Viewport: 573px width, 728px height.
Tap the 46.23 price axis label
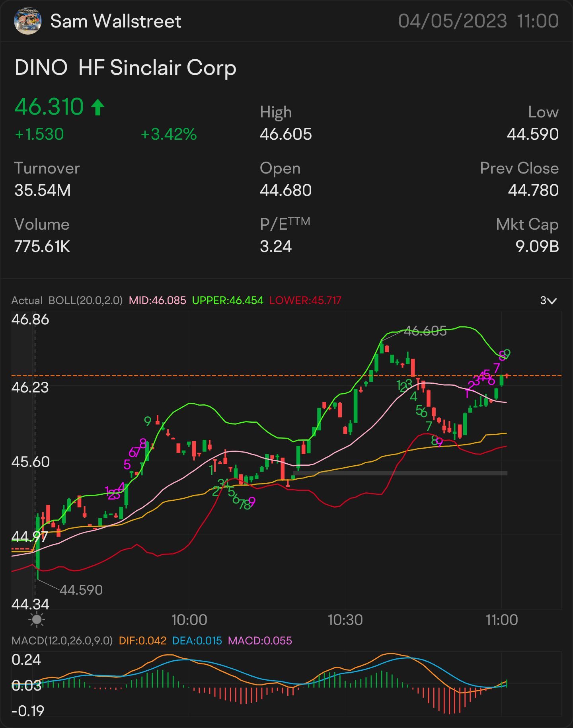point(30,387)
